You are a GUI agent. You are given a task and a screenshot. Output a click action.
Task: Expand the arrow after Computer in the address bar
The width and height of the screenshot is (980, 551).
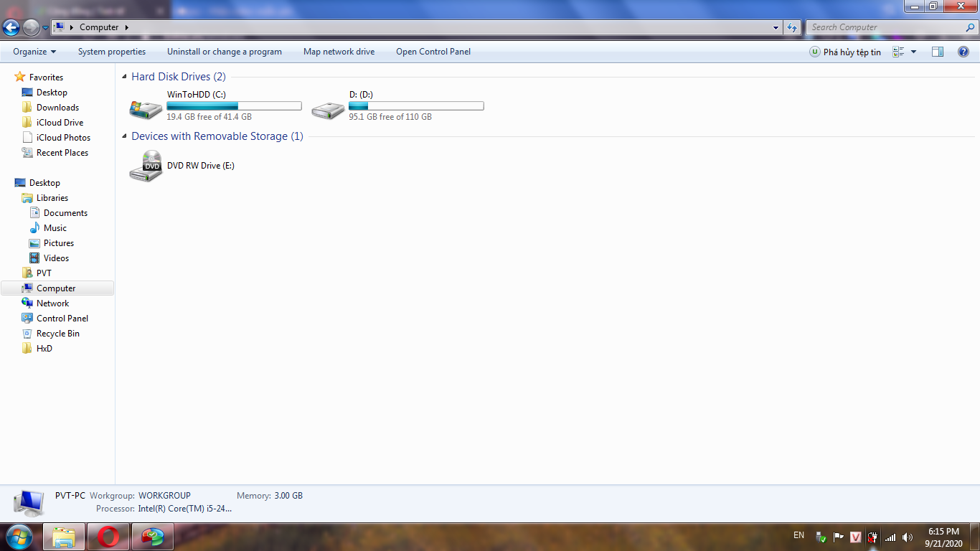point(127,27)
